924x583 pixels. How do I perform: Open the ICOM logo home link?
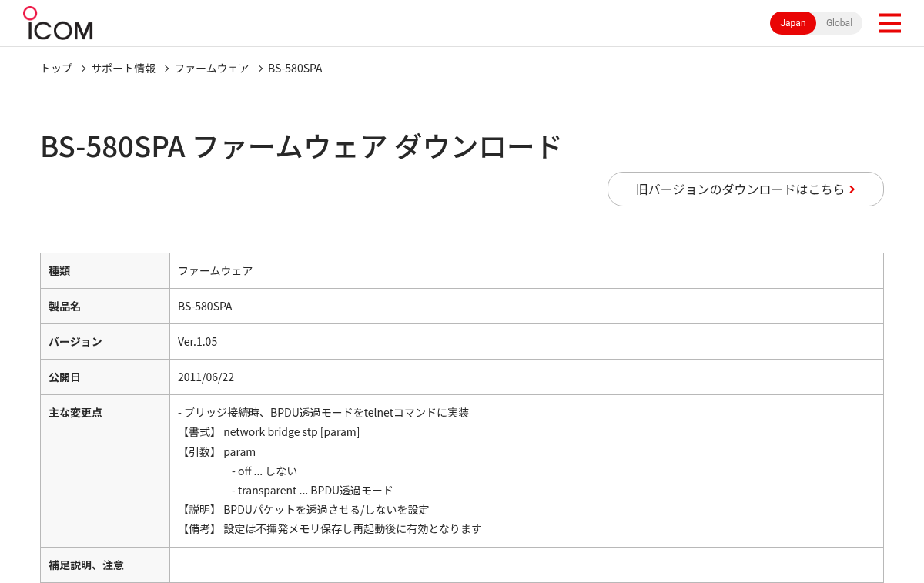pos(58,23)
